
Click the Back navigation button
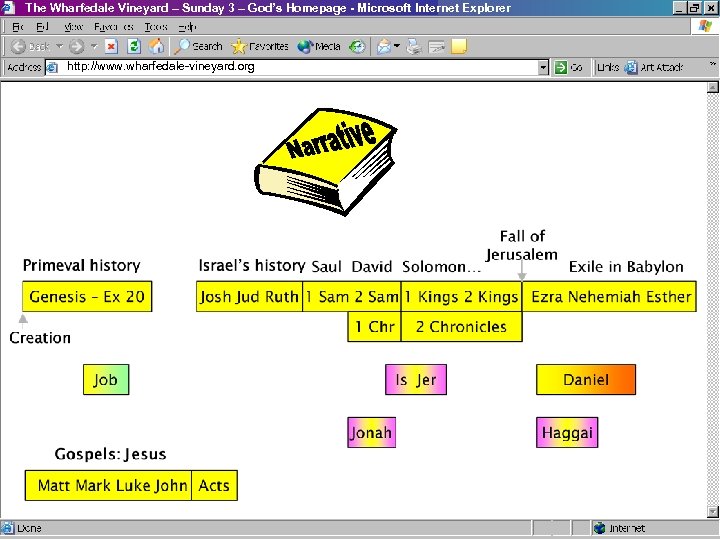[30, 46]
